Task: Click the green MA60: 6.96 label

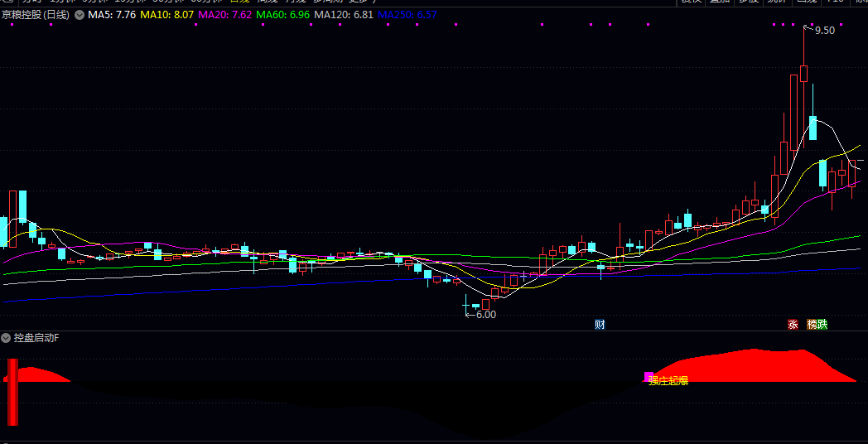Action: pyautogui.click(x=283, y=15)
